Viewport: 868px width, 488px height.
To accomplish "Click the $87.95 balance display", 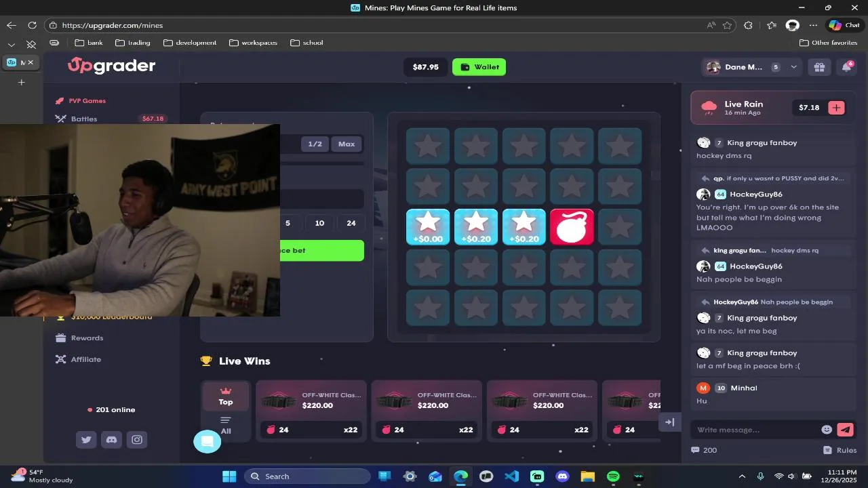I will [x=426, y=67].
